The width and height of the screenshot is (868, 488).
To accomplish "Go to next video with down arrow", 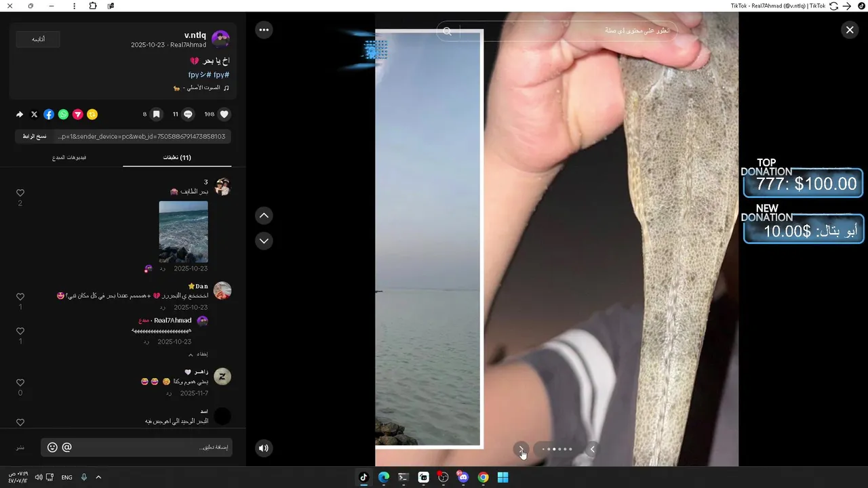I will coord(264,241).
